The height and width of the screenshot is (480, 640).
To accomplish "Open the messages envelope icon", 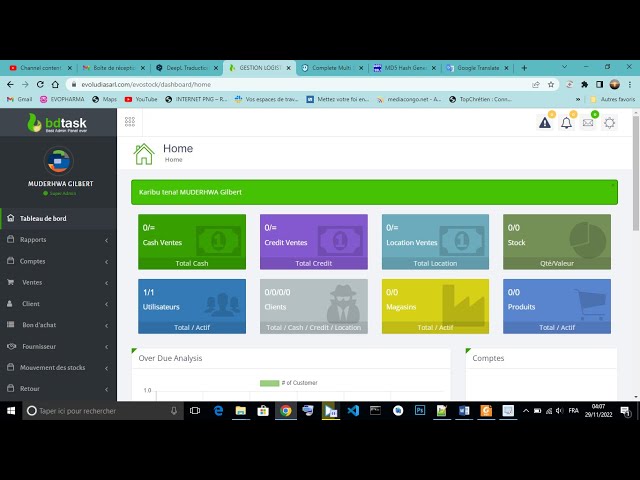I will click(x=588, y=122).
